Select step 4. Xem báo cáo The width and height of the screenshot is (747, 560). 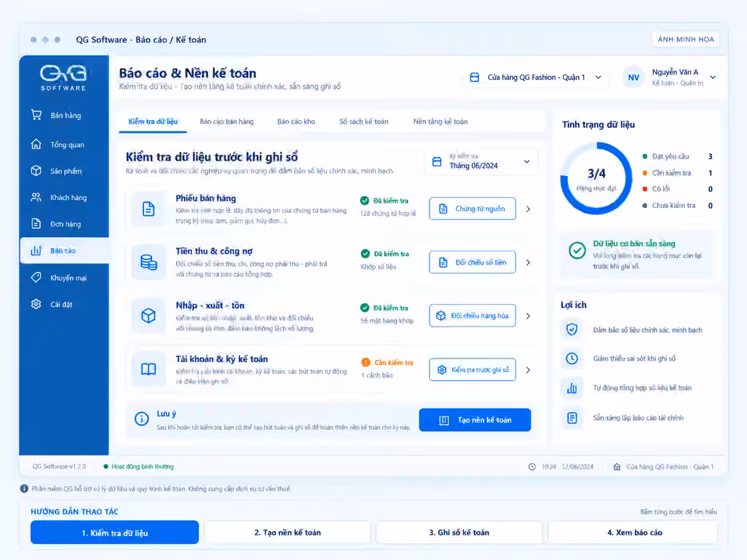tap(633, 533)
